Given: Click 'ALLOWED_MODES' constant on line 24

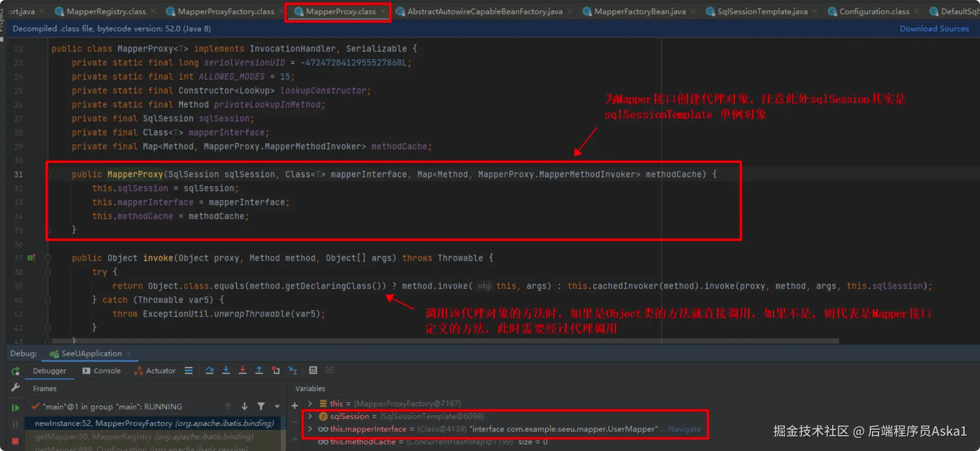Looking at the screenshot, I should coord(232,76).
